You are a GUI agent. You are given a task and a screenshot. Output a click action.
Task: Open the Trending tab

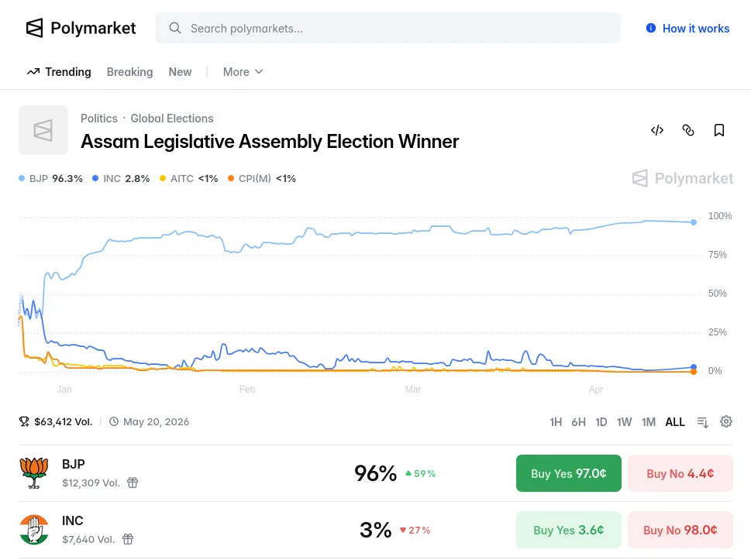coord(59,72)
